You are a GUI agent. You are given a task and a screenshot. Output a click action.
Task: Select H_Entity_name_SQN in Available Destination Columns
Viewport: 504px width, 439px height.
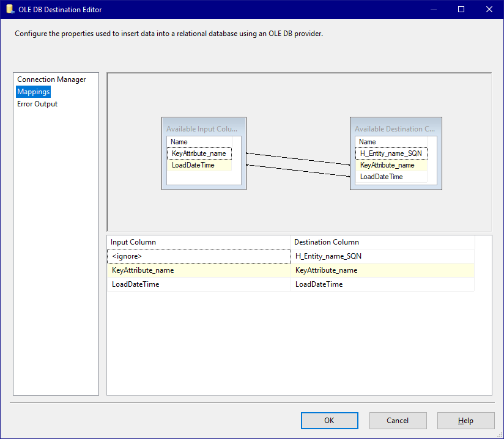[x=391, y=153]
